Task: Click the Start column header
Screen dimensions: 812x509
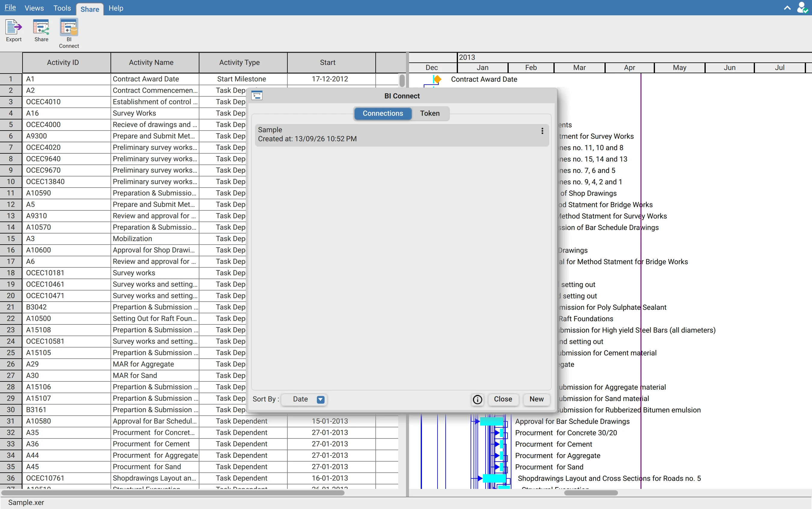Action: (x=331, y=63)
